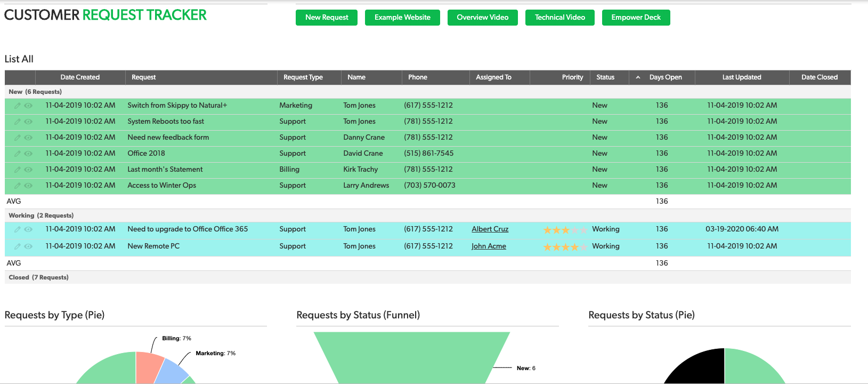Sort by the Priority column header
This screenshot has height=384, width=868.
click(572, 77)
